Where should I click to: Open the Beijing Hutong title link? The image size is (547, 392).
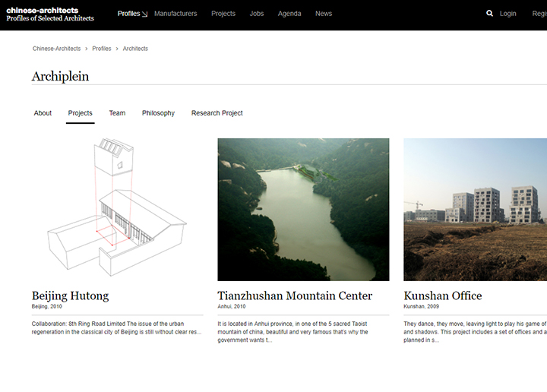click(x=70, y=296)
